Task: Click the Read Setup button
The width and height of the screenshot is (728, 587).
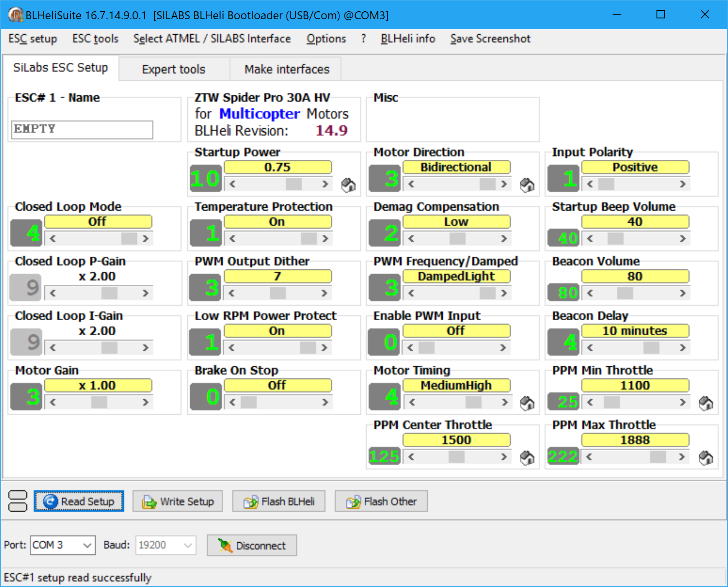Action: pos(79,501)
